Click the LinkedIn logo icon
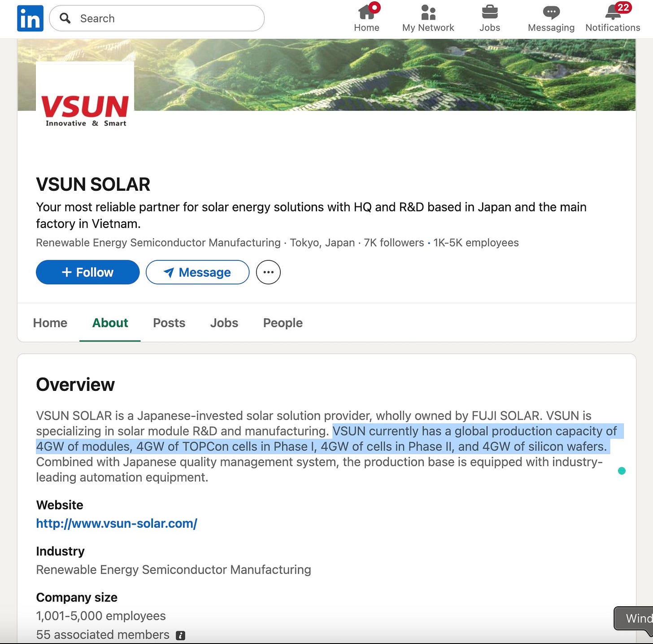Image resolution: width=653 pixels, height=644 pixels. click(x=30, y=18)
